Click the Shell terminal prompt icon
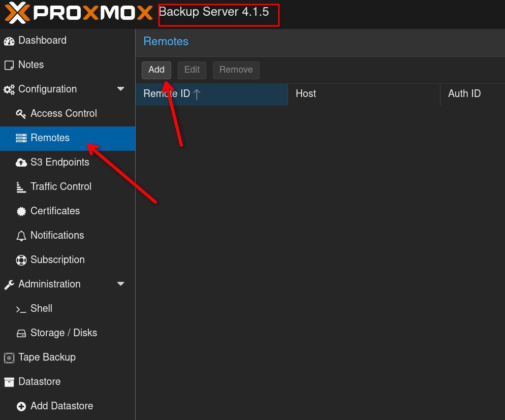 click(x=21, y=309)
